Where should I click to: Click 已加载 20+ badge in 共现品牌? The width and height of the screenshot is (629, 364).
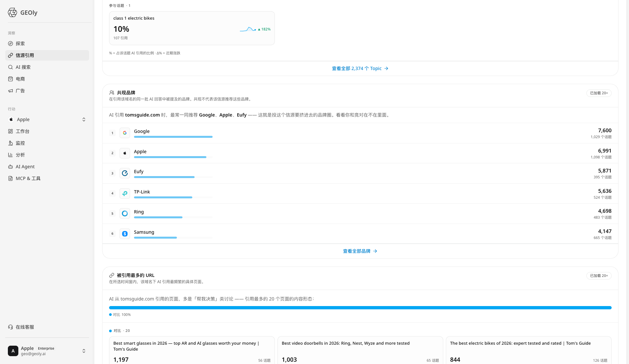(x=599, y=93)
